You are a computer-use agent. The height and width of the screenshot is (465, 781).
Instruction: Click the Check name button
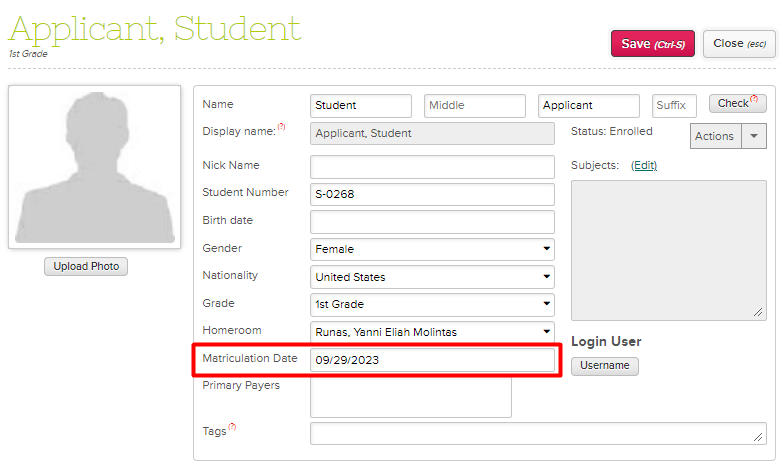[x=737, y=103]
